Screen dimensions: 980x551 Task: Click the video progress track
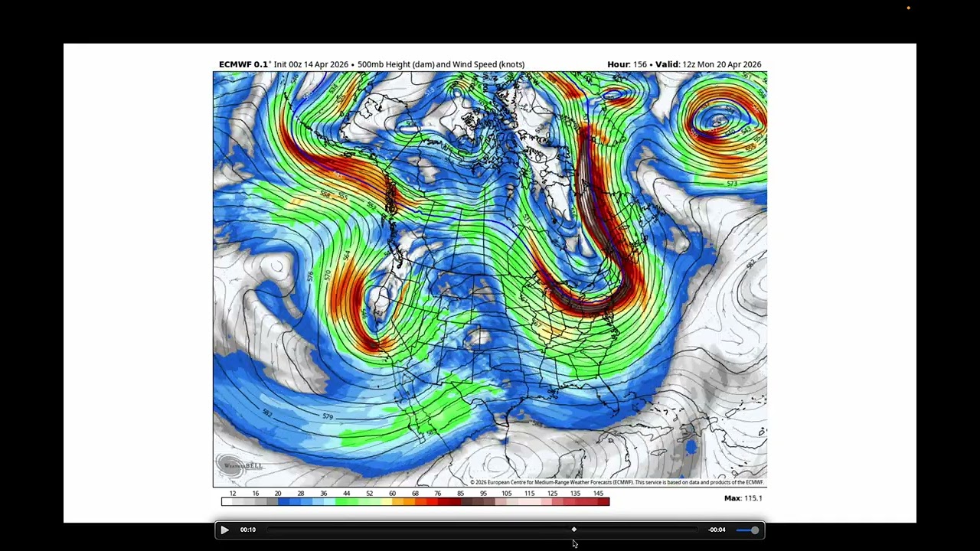click(x=482, y=530)
